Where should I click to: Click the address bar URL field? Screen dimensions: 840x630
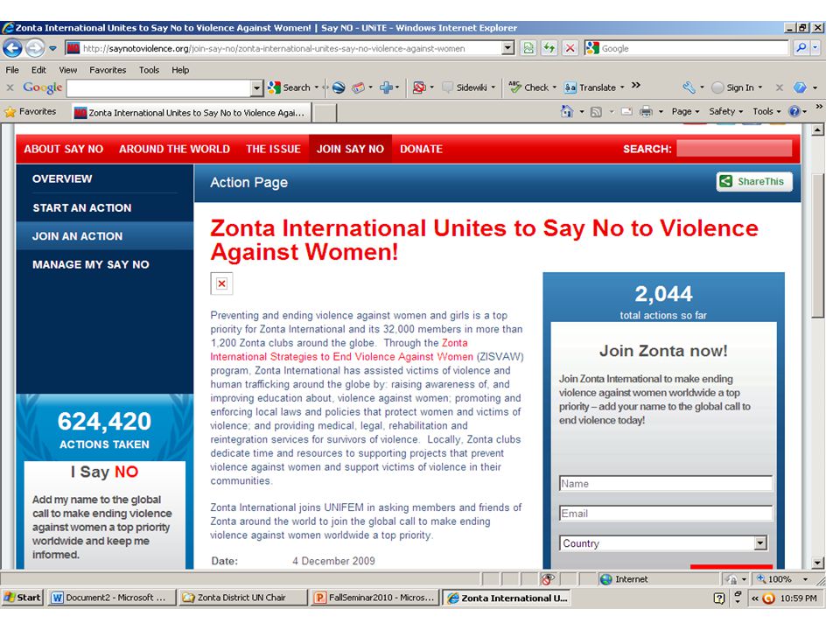(x=283, y=48)
